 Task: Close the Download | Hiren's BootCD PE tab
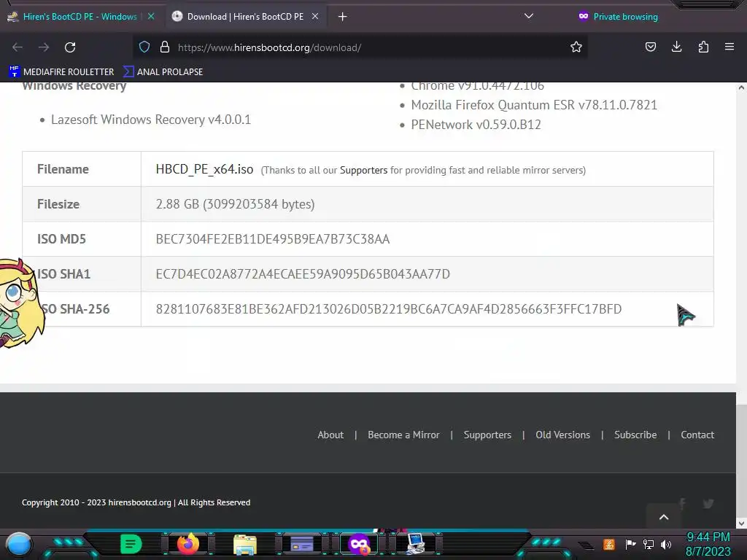(315, 16)
